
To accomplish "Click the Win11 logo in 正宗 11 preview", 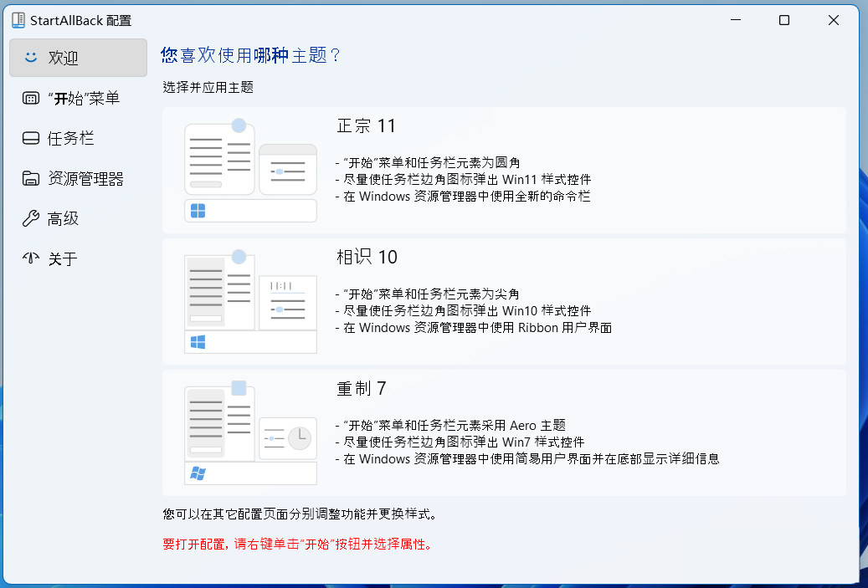I will (x=198, y=211).
